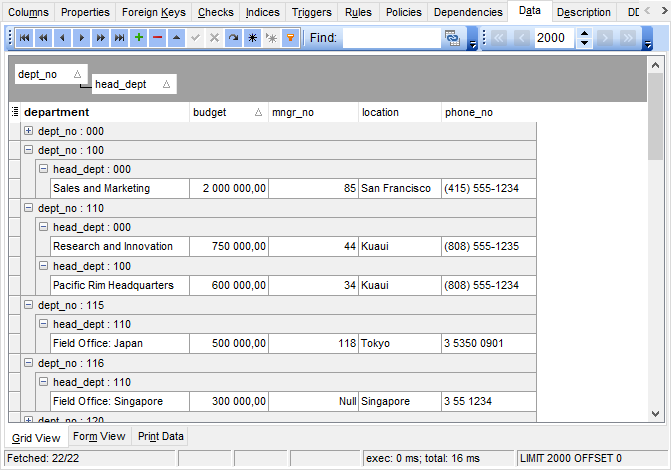Click the search icon beside Find field
The image size is (671, 470).
(452, 38)
